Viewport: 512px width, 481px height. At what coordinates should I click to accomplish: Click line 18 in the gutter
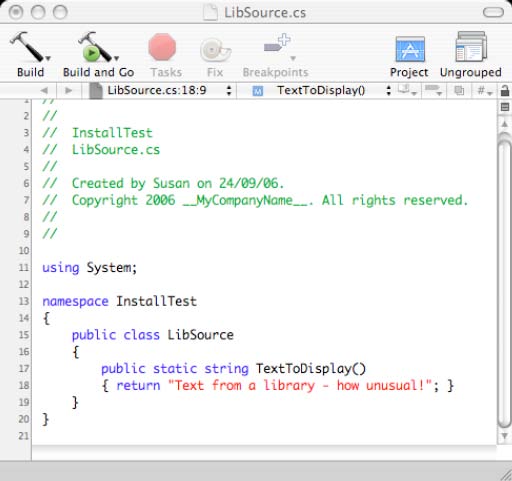24,385
